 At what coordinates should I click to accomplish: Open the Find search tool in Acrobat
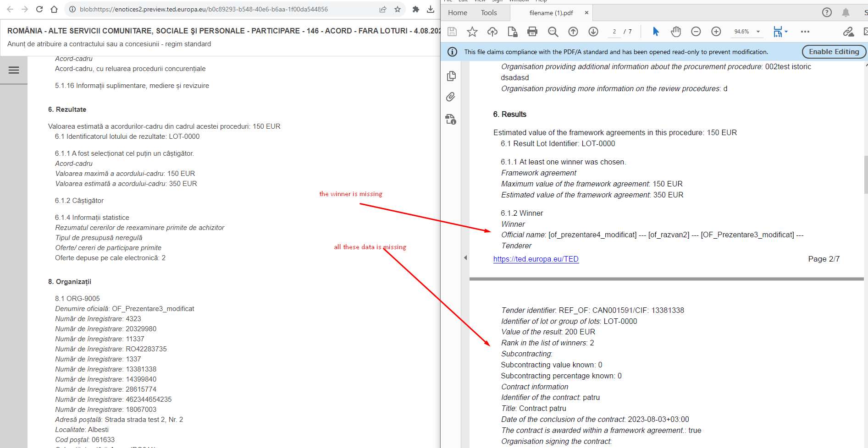pos(553,32)
